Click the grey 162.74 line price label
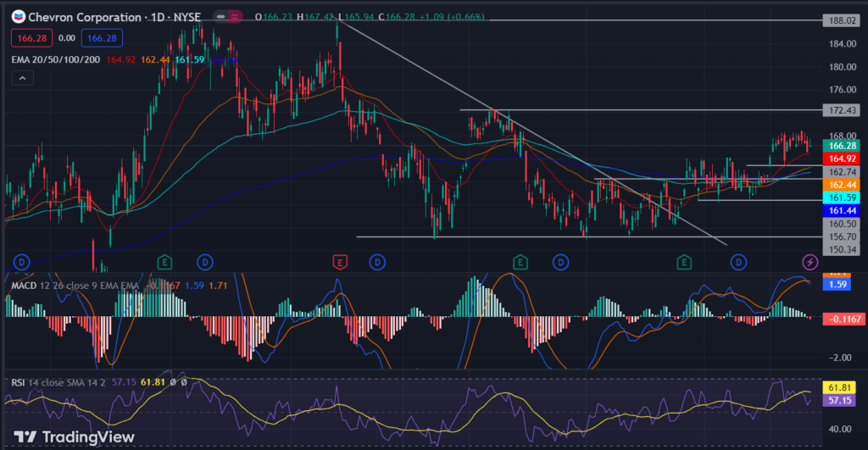Image resolution: width=868 pixels, height=450 pixels. (x=842, y=172)
